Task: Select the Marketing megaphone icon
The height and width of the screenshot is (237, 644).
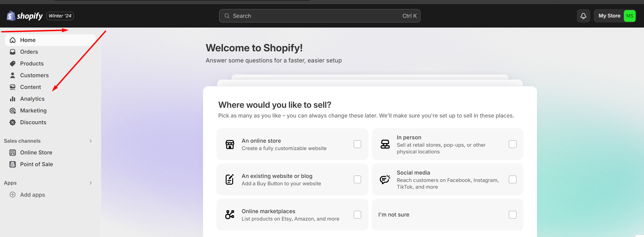Action: [12, 110]
